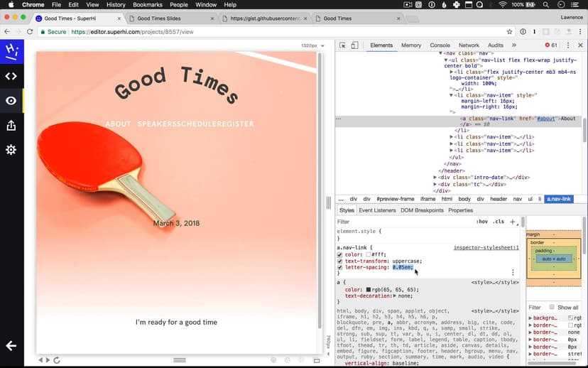588x368 pixels.
Task: Click the inspector-stylesheet:1 source link
Action: coord(486,248)
